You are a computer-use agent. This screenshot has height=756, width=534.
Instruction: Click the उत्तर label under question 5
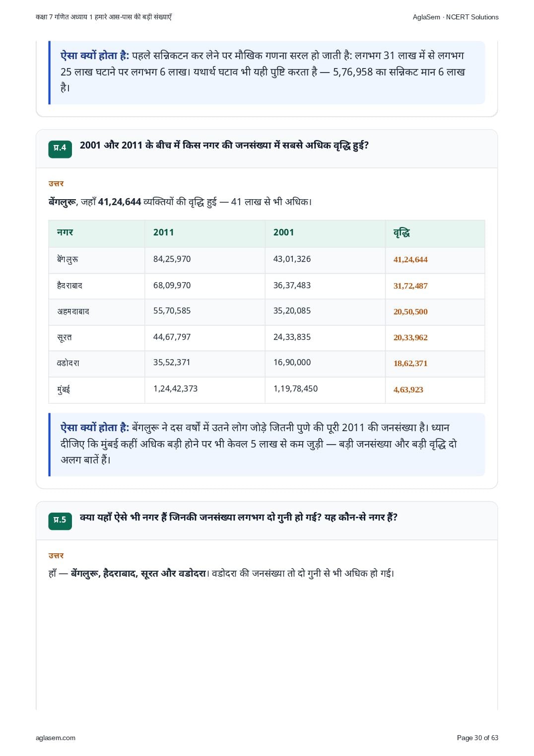(x=56, y=556)
